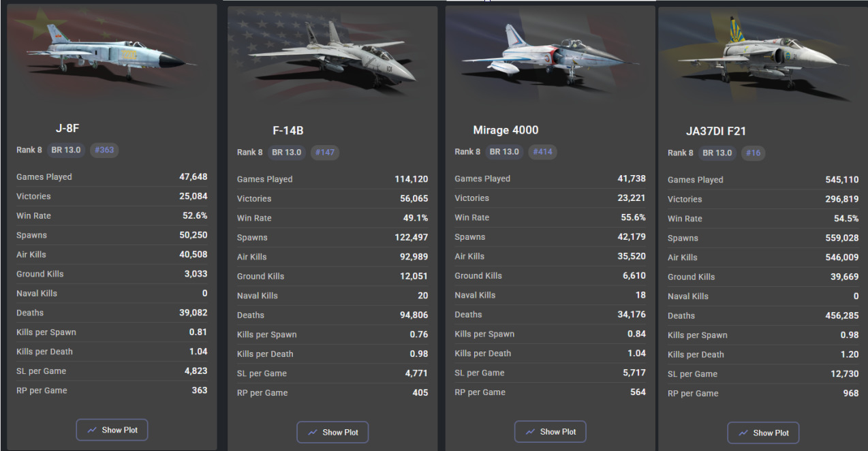This screenshot has height=451, width=868.
Task: Show Plot for the F-14B
Action: tap(332, 433)
